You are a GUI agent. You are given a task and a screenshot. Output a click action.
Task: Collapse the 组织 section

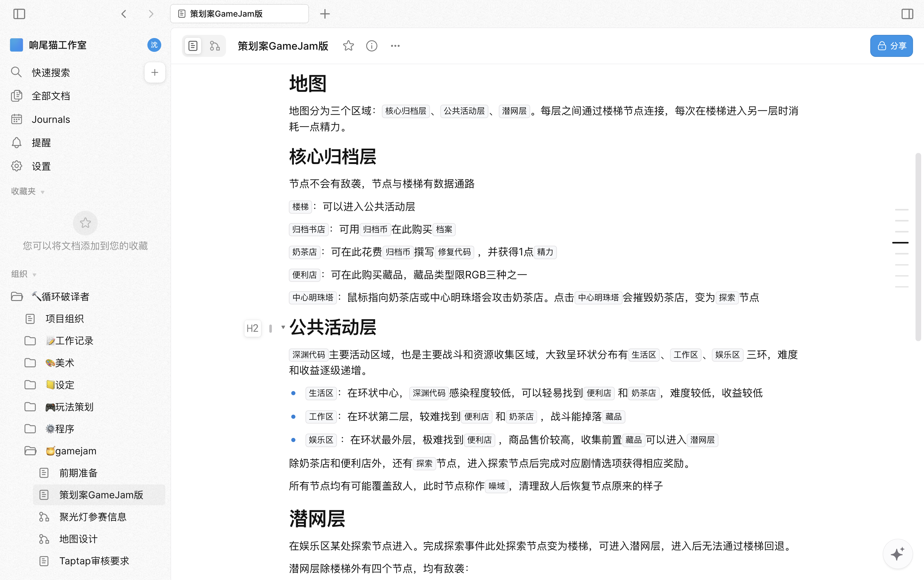(x=35, y=275)
